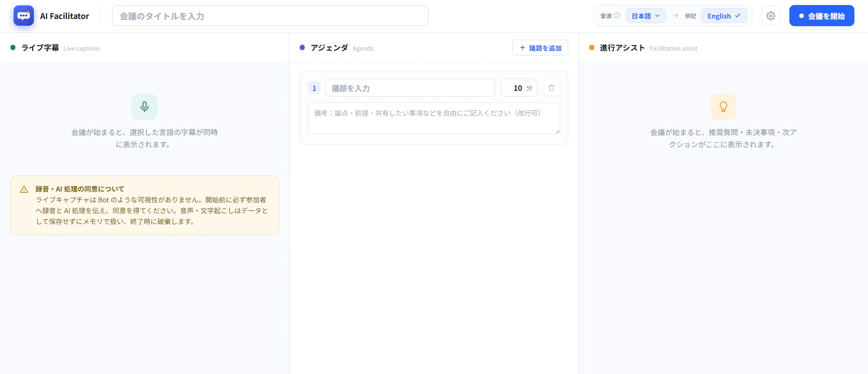Click the アジェンダ panel heading
The width and height of the screenshot is (868, 374).
pos(329,48)
